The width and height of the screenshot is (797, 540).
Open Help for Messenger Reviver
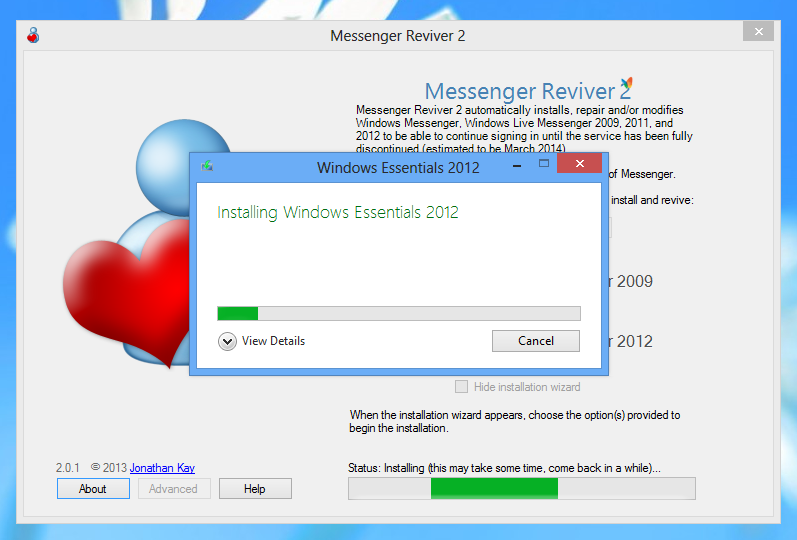coord(255,489)
